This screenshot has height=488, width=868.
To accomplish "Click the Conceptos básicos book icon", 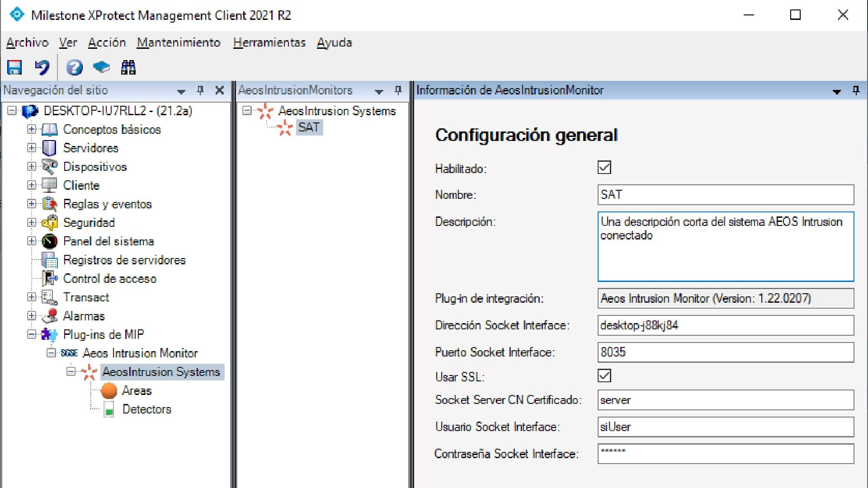I will pos(50,130).
